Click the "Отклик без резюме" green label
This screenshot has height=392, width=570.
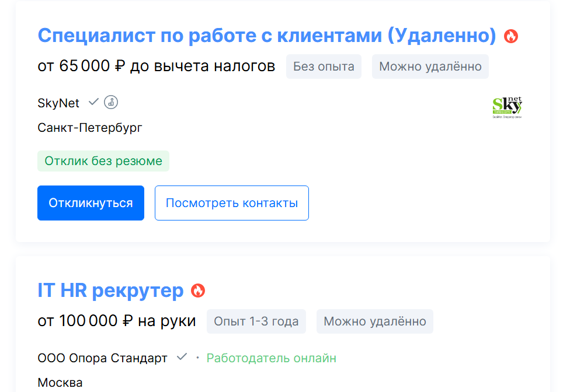pos(103,160)
